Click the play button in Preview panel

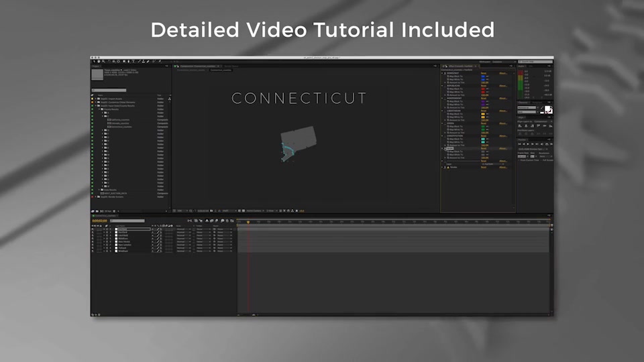coord(528,144)
